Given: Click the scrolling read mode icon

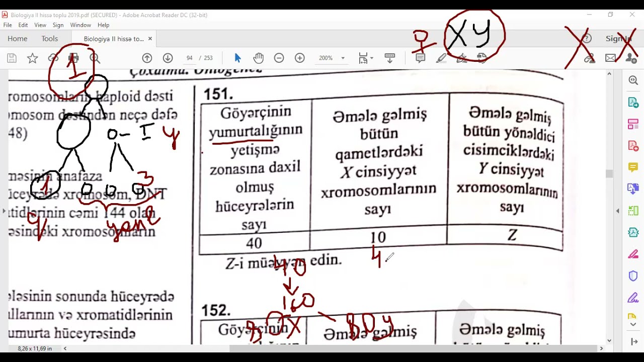Looking at the screenshot, I should pyautogui.click(x=389, y=58).
